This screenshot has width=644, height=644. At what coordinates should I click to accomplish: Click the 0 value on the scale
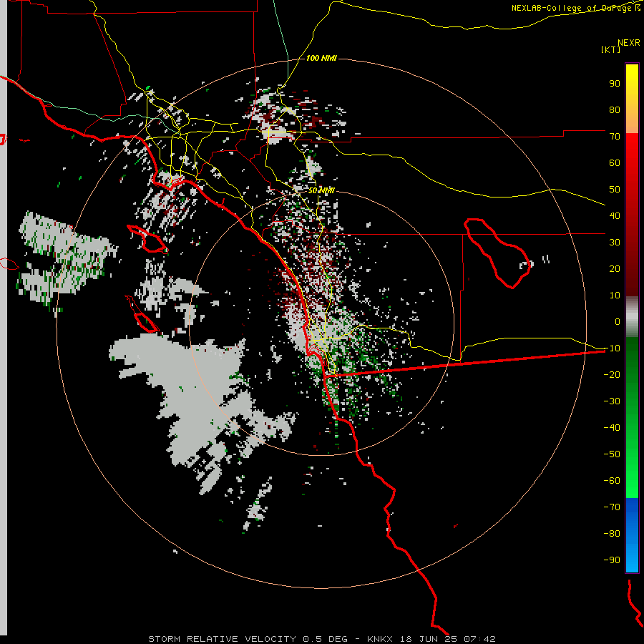click(x=618, y=321)
